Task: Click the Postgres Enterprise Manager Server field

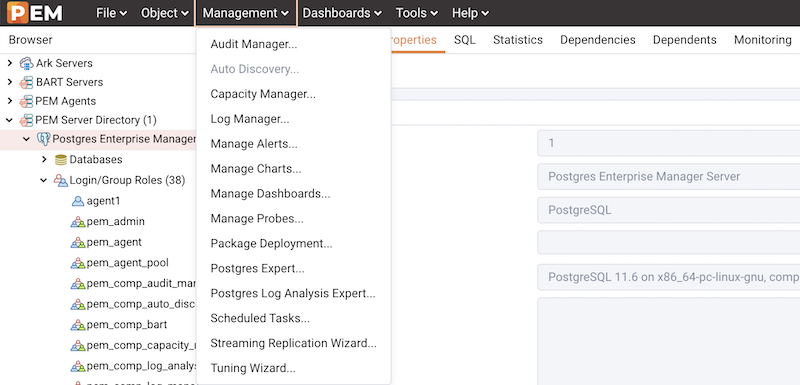Action: (x=668, y=177)
